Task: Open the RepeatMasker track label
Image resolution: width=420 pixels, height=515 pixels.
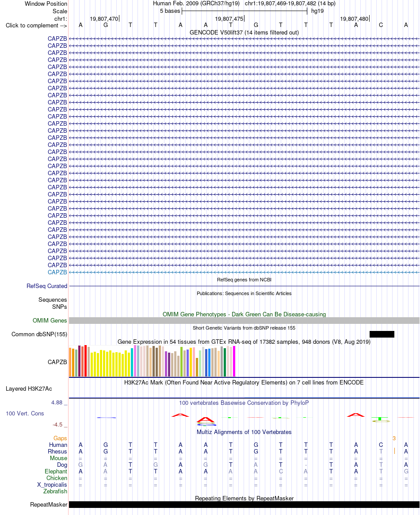Action: point(49,505)
